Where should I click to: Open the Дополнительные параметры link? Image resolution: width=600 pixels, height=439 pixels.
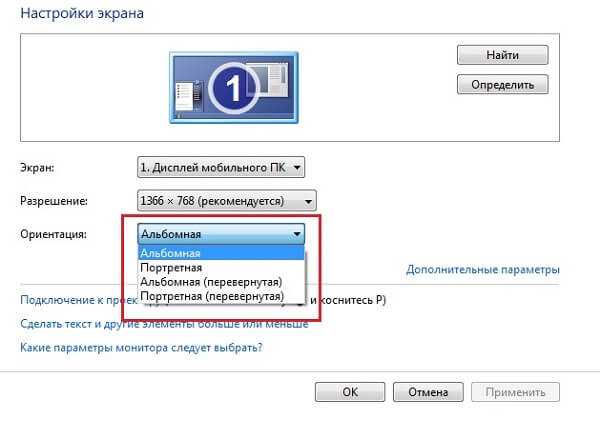[x=482, y=270]
